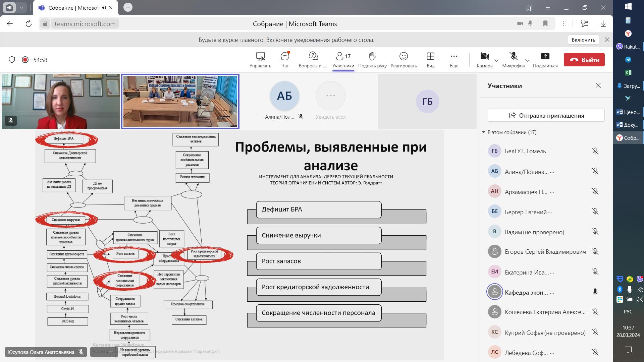Click mic icon for Арзамасцев Н.
The image size is (644, 362).
pos(595,191)
